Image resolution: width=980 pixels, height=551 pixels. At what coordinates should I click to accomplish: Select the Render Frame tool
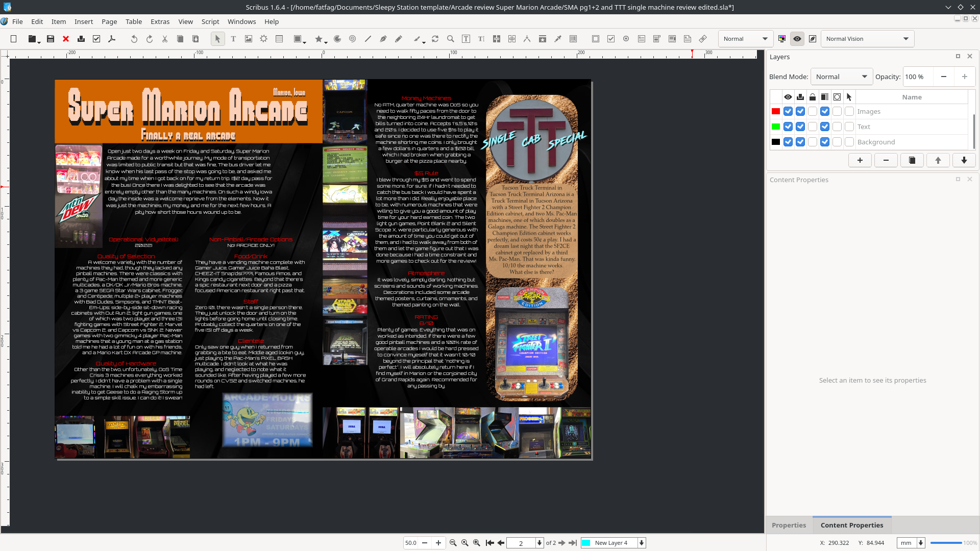click(264, 39)
